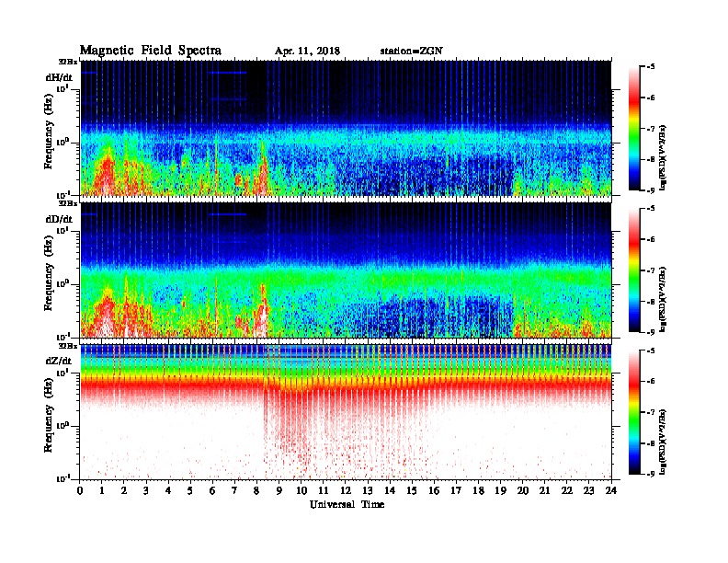
Task: Select the "Apr. 11, 2018" date label
Action: tap(307, 52)
